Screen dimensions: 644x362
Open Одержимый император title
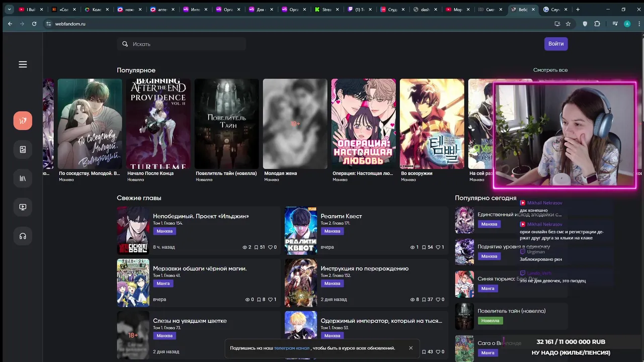pos(381,321)
